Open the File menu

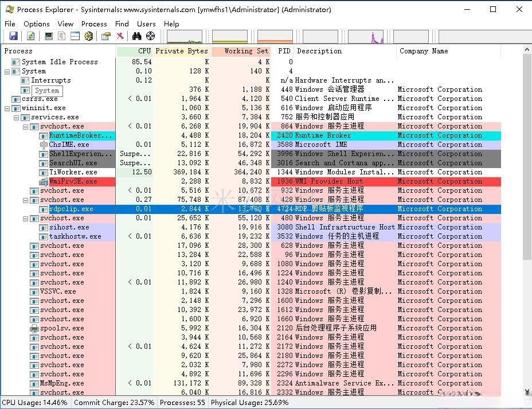(10, 24)
